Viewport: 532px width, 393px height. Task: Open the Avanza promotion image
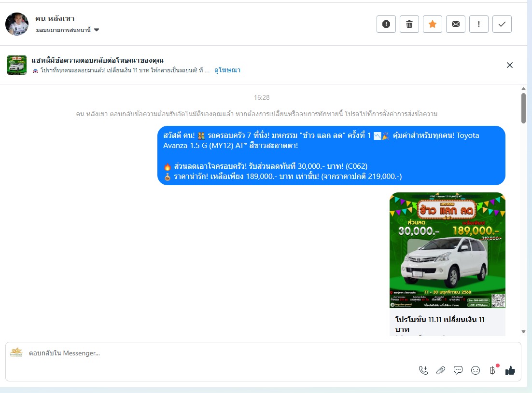pos(447,250)
